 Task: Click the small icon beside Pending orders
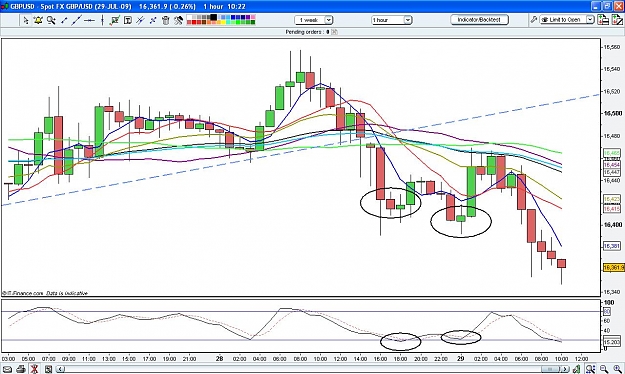334,32
